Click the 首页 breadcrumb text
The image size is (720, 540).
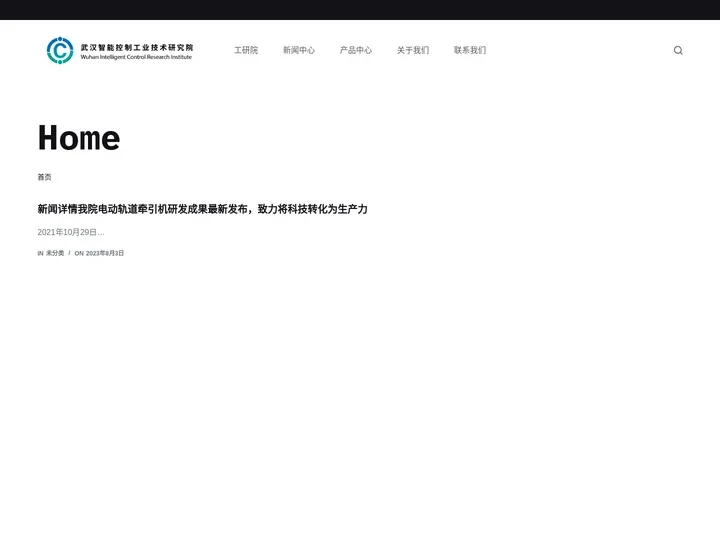(45, 177)
